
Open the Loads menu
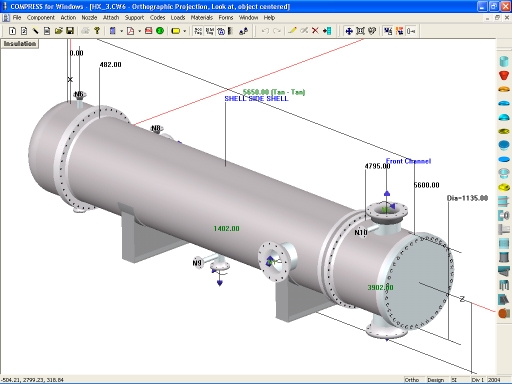pos(178,18)
